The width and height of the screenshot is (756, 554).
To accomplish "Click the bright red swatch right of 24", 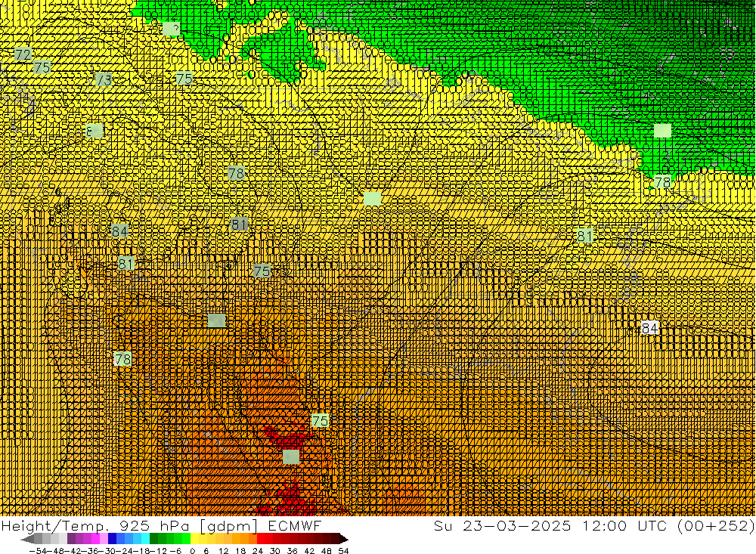I will click(x=261, y=539).
